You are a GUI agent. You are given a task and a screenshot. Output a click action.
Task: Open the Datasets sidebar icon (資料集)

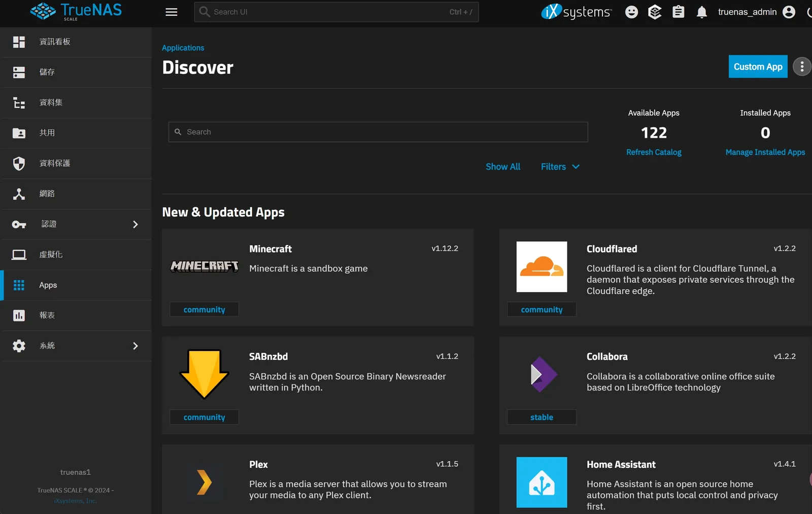pyautogui.click(x=19, y=103)
